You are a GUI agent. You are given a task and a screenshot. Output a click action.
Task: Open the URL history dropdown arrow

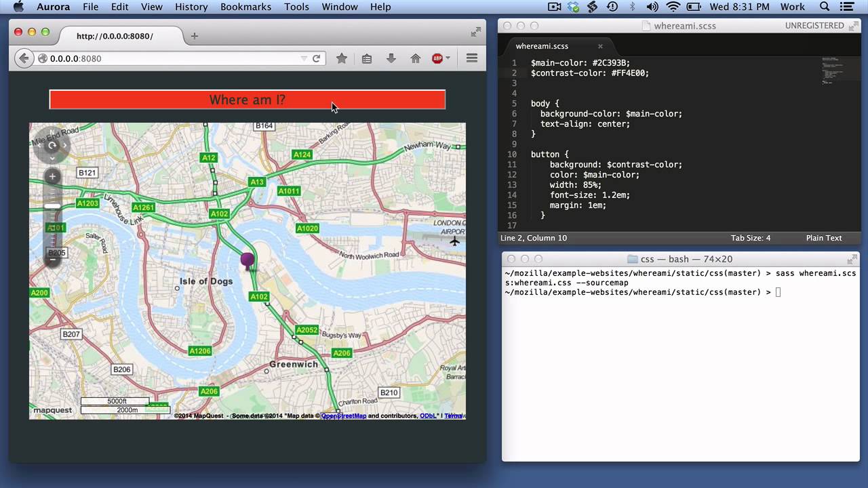(304, 59)
